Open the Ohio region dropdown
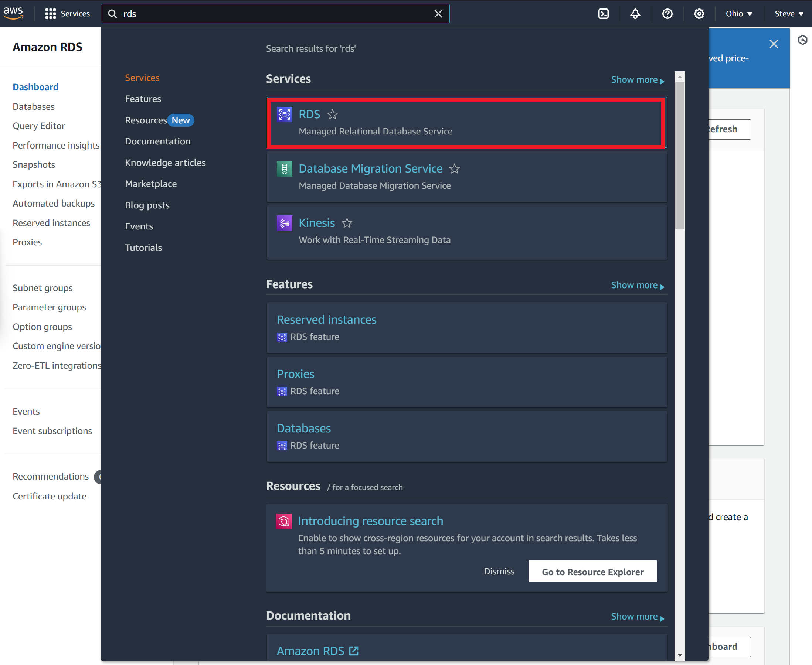Viewport: 812px width, 665px height. pos(738,14)
